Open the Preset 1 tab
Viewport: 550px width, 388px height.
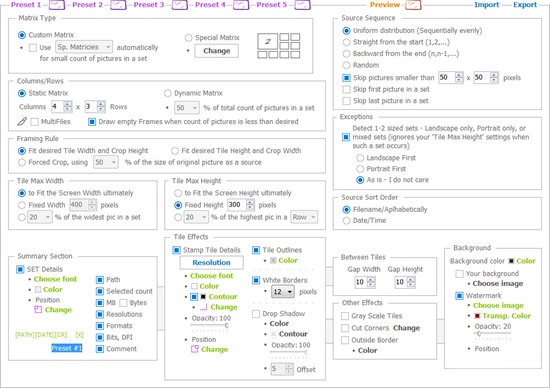click(x=26, y=5)
